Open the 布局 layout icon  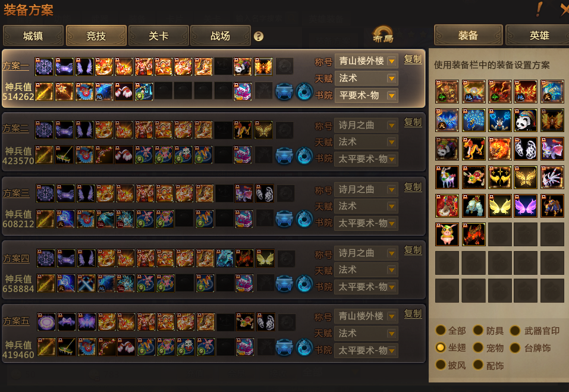coord(383,35)
